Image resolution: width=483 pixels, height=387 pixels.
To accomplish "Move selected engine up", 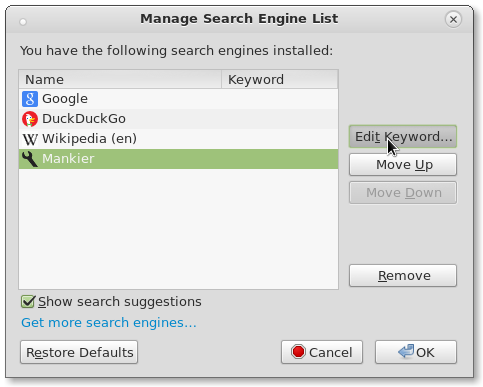I will pos(403,165).
